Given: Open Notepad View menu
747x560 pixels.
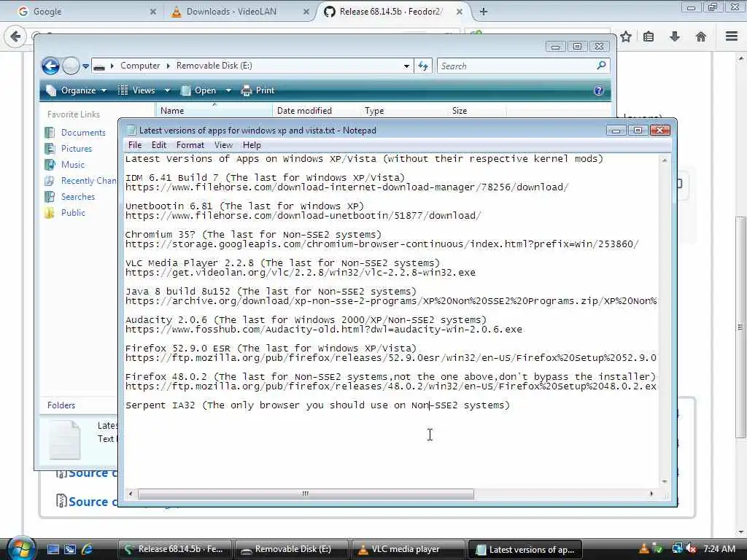Looking at the screenshot, I should coord(223,145).
